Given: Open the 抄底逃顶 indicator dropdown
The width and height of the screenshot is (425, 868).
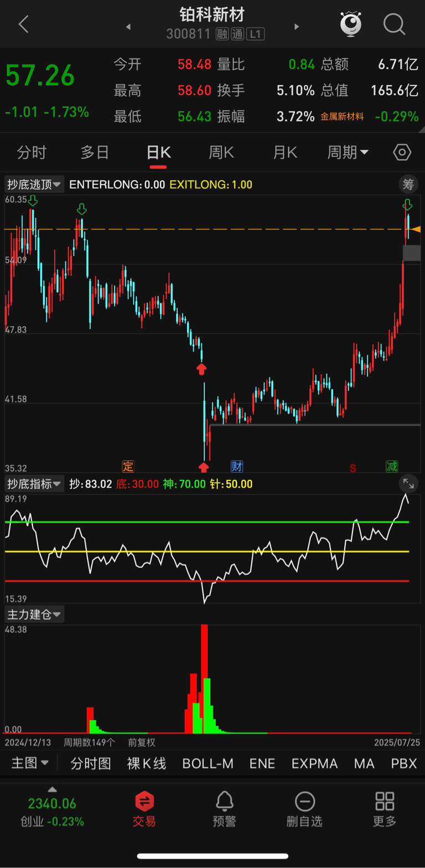Looking at the screenshot, I should (34, 184).
